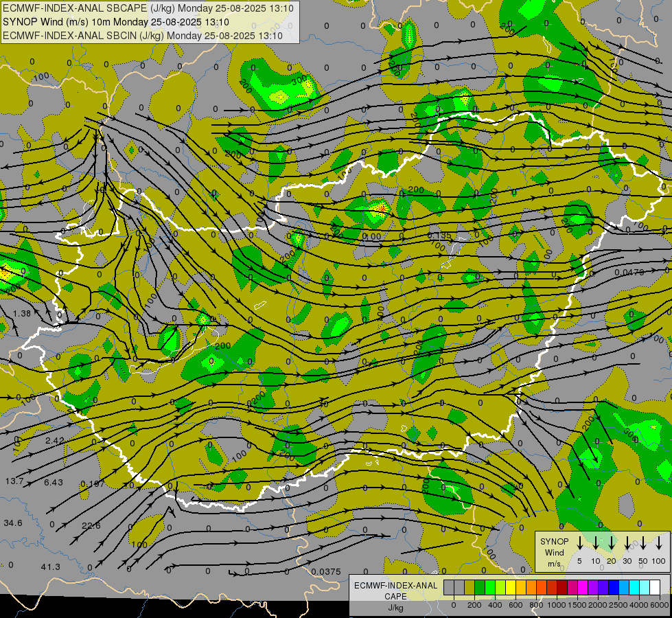
Task: Select the bright green CAPE legend swatch
Action: (x=490, y=588)
